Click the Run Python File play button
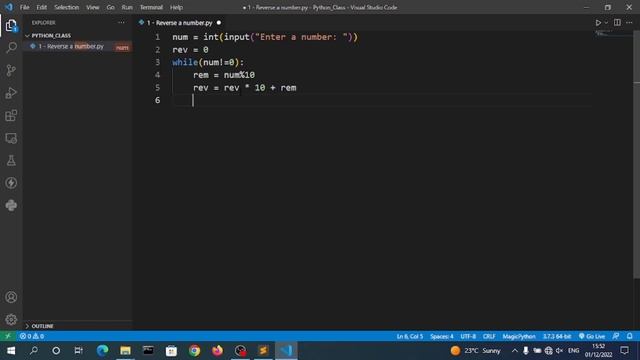This screenshot has height=360, width=640. pos(598,23)
